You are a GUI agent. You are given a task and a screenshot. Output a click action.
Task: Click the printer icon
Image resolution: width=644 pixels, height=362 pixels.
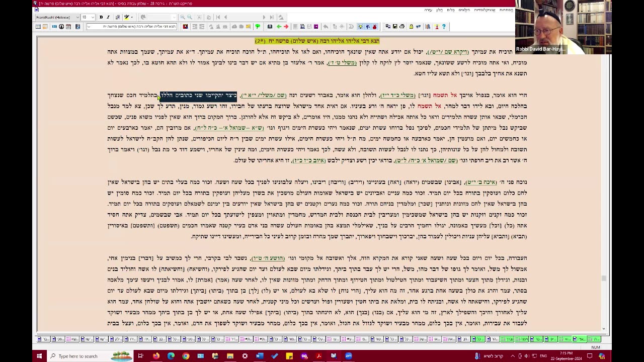402,27
